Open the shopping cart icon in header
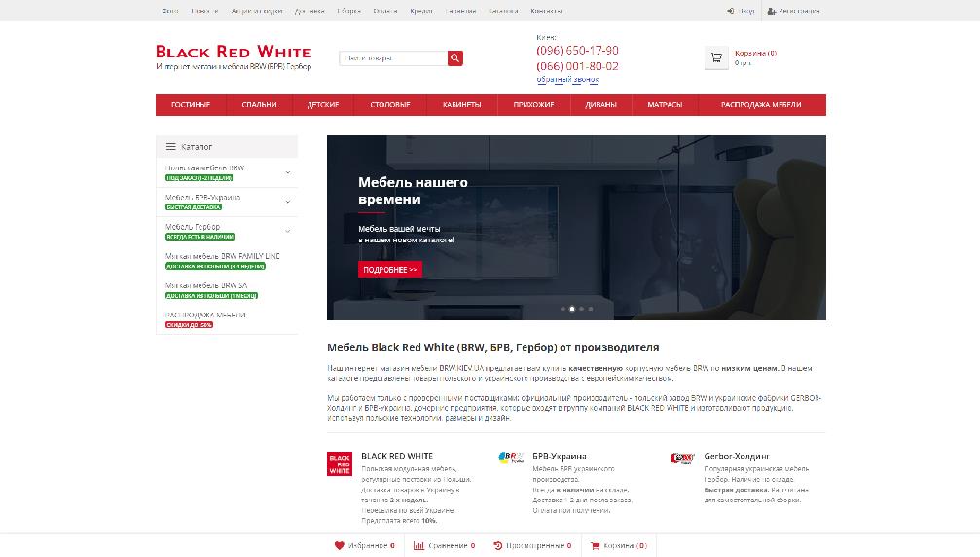 (716, 57)
